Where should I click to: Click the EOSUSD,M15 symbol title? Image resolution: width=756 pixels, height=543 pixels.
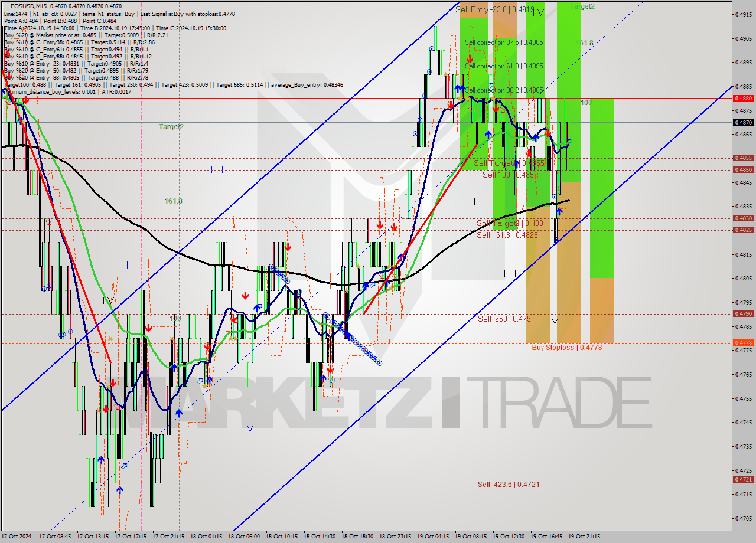coord(28,6)
